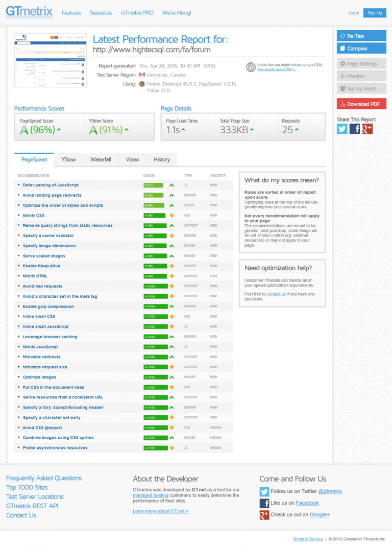This screenshot has height=547, width=392.
Task: Click green arrow next to Page Load Time
Action: click(183, 130)
